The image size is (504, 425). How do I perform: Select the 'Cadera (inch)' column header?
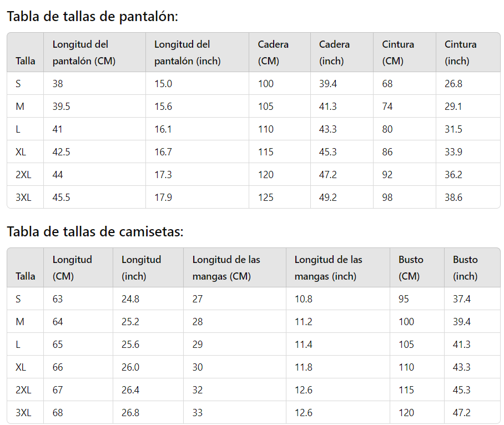pos(334,52)
